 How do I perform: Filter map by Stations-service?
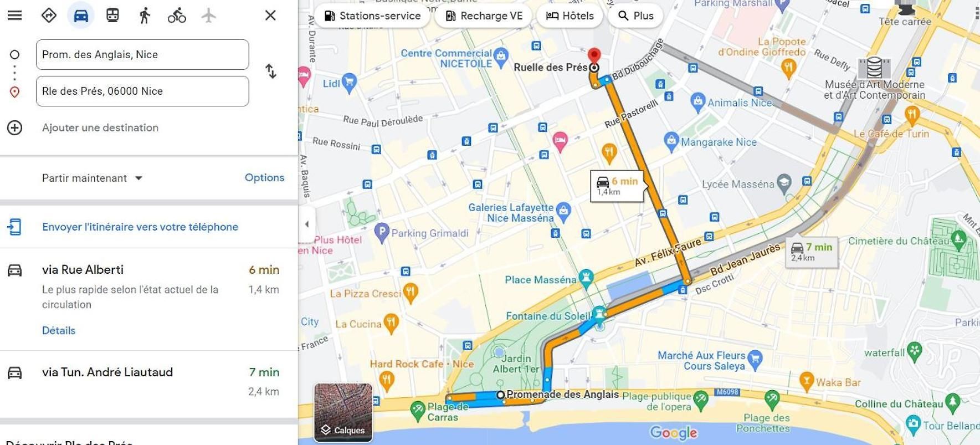372,16
